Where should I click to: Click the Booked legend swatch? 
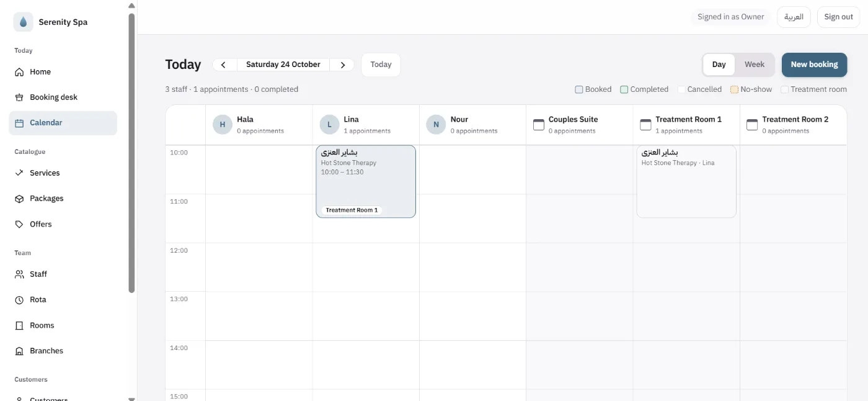[x=579, y=89]
